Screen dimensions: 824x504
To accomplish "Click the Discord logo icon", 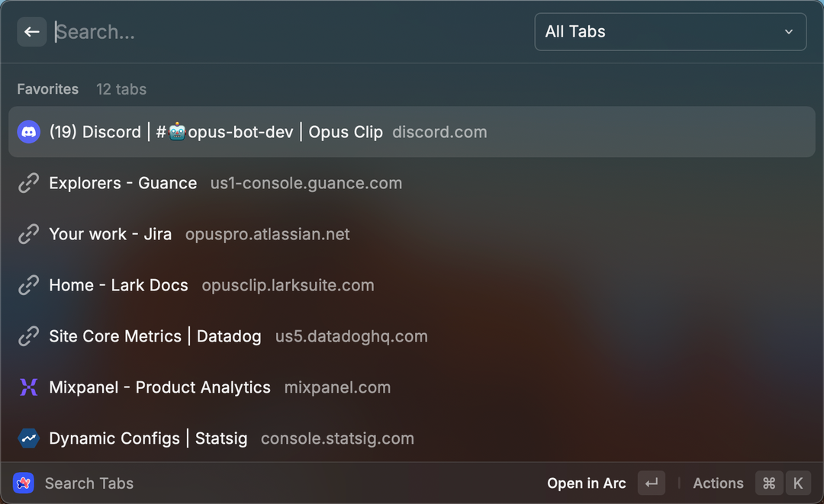I will 28,132.
